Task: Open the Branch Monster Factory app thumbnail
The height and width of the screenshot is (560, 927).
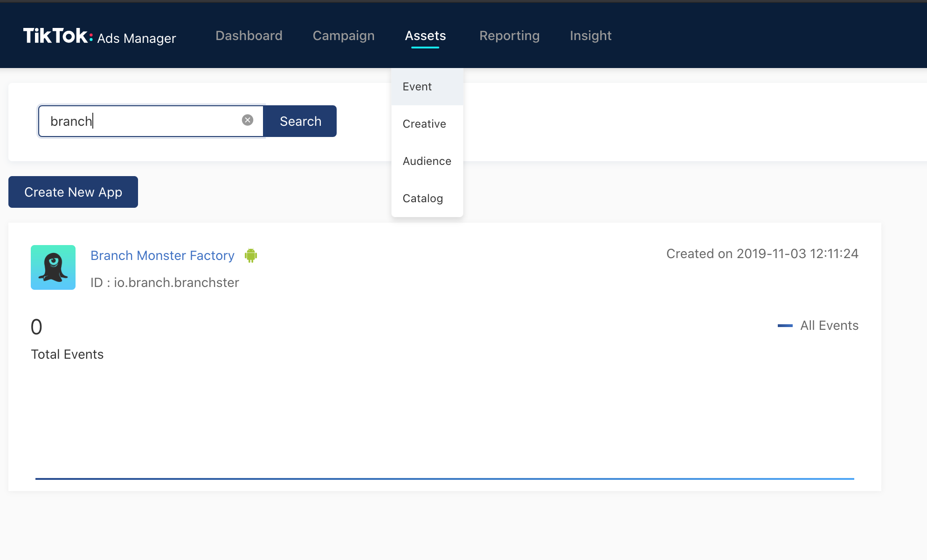Action: coord(53,267)
